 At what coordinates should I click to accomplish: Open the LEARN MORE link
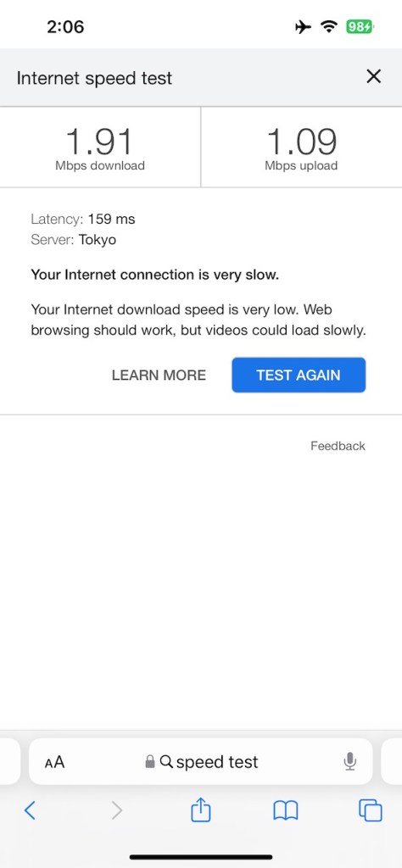159,376
